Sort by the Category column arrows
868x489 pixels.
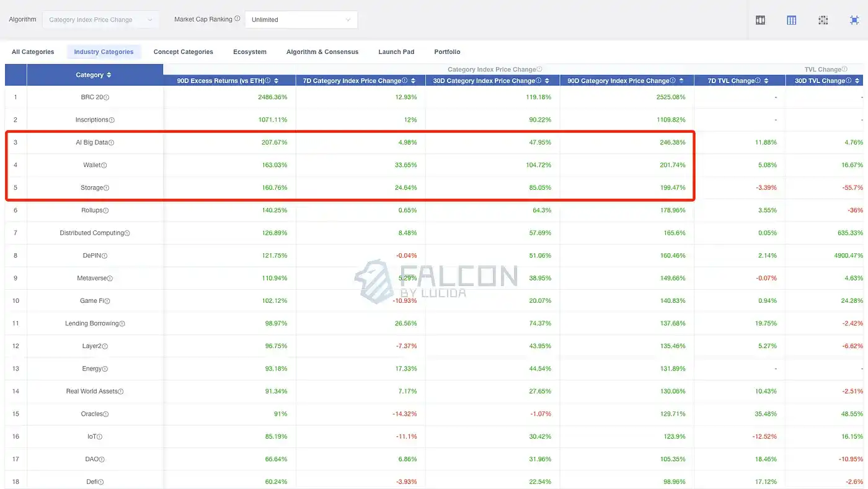click(109, 75)
